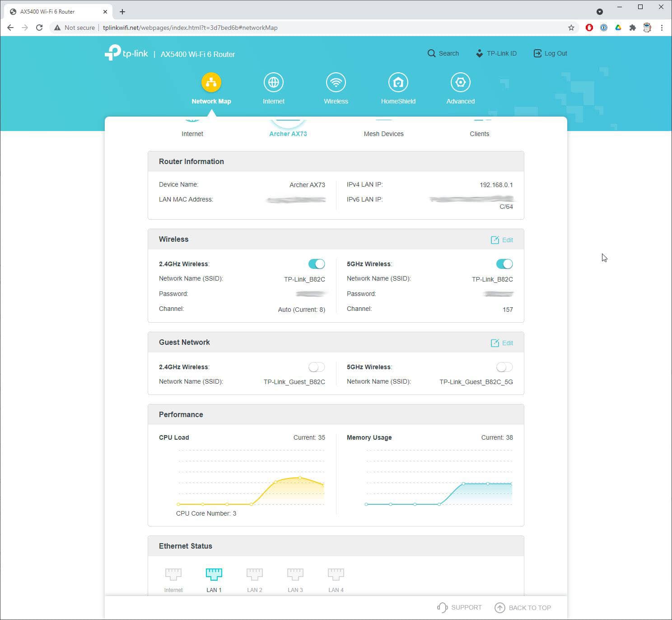Click the Memory Usage graph
Screen dimensions: 672x620
(439, 477)
